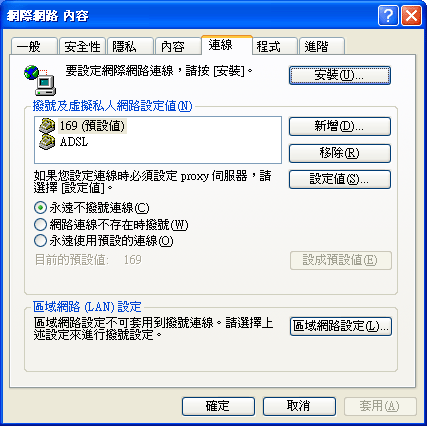Open the 進階 tab
Image resolution: width=427 pixels, height=426 pixels.
pyautogui.click(x=322, y=46)
